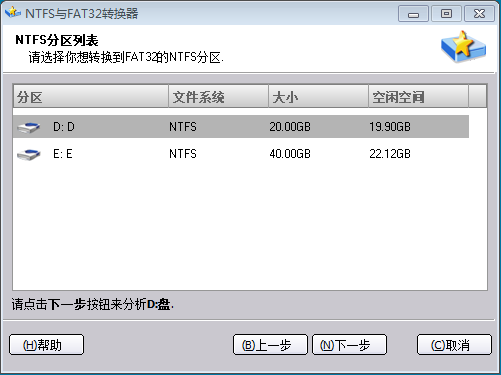Click the (H)帮助 help button
501x375 pixels.
[46, 345]
